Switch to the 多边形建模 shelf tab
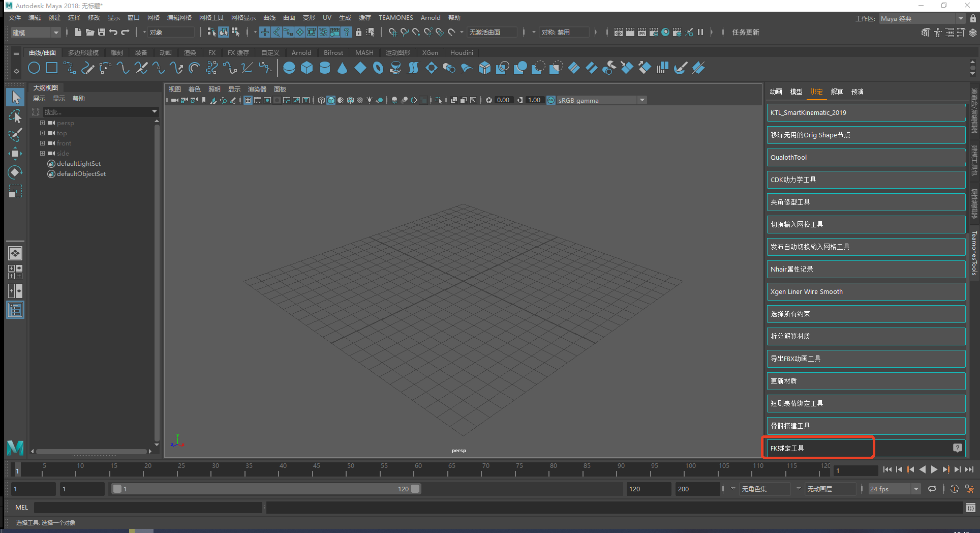The width and height of the screenshot is (980, 533). tap(83, 52)
